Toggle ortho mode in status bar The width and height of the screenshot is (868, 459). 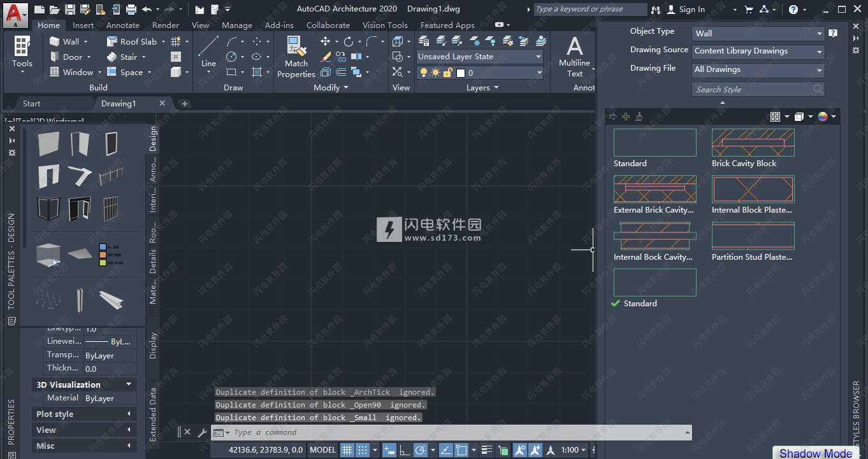tap(405, 450)
